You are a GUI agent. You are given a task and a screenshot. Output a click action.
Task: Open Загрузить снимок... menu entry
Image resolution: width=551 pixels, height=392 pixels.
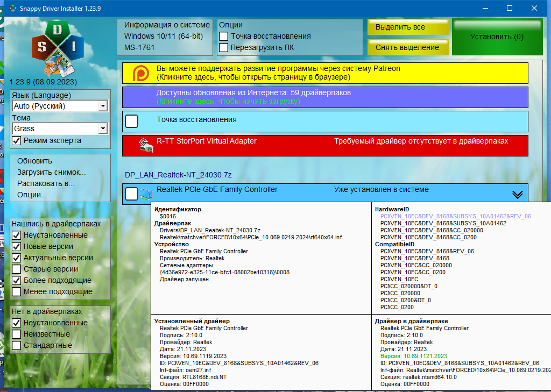(51, 172)
